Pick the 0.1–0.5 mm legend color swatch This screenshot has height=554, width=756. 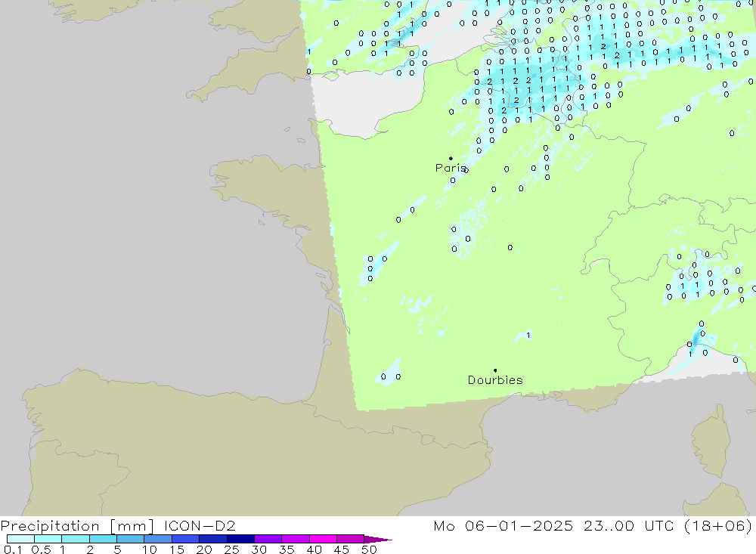tap(20, 539)
